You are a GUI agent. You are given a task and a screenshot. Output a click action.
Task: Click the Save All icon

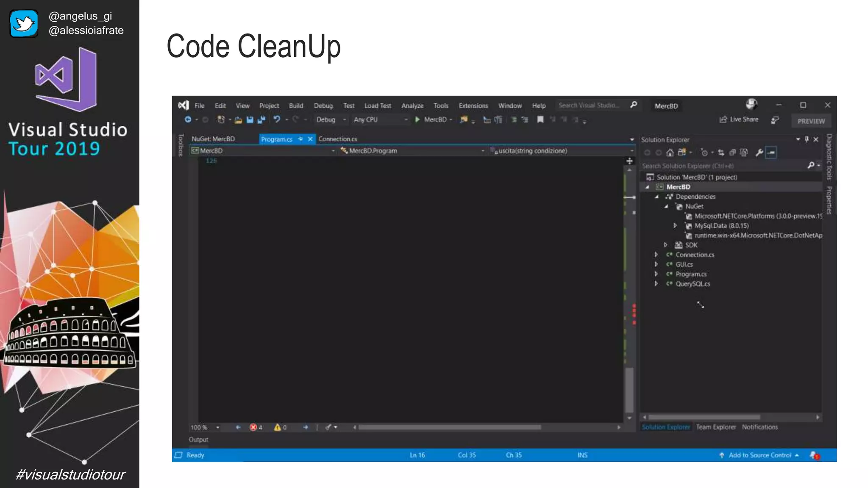click(x=262, y=120)
